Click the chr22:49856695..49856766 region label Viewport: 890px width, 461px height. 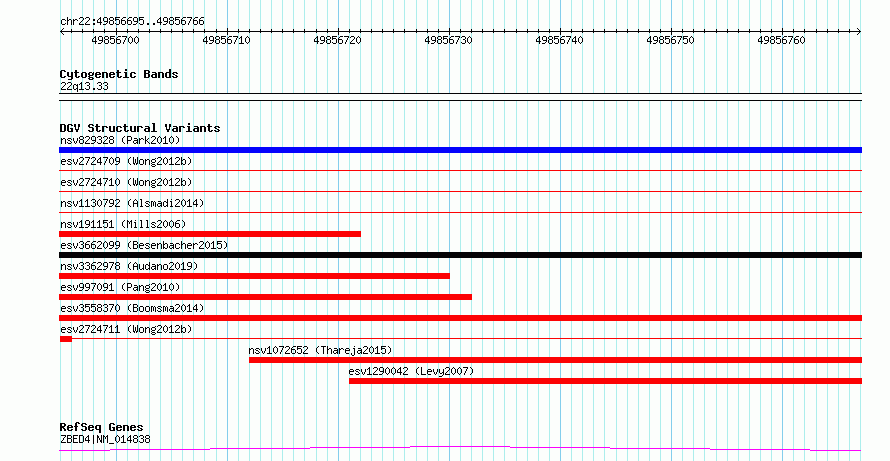click(132, 22)
